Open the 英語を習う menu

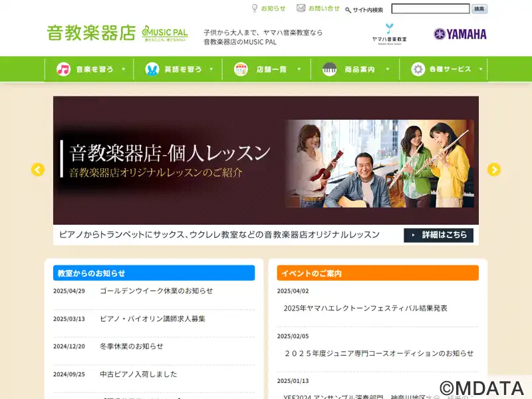(x=178, y=69)
